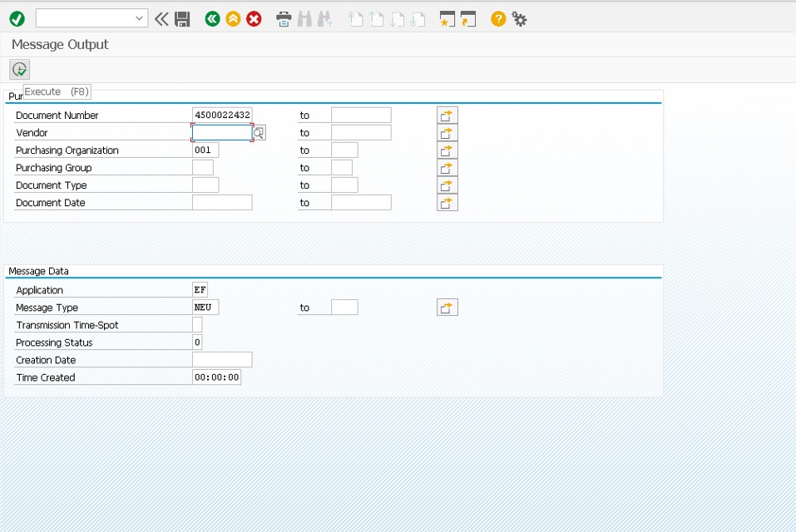This screenshot has height=532, width=796.
Task: Click the Create New Session icon
Action: 447,19
